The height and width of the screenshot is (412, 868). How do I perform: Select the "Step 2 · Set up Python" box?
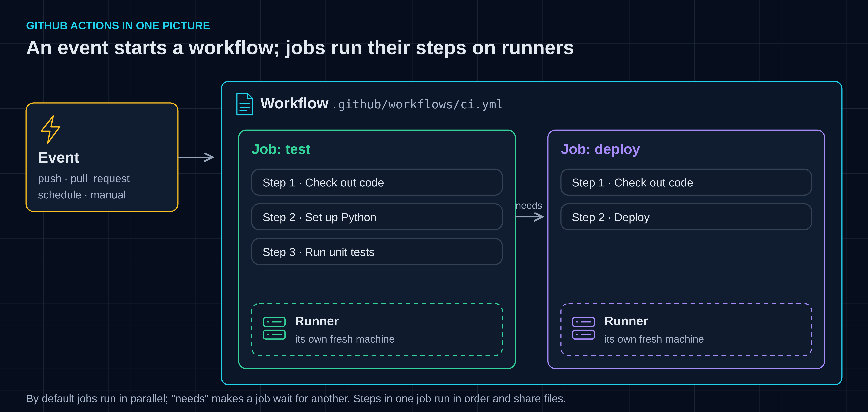[377, 217]
